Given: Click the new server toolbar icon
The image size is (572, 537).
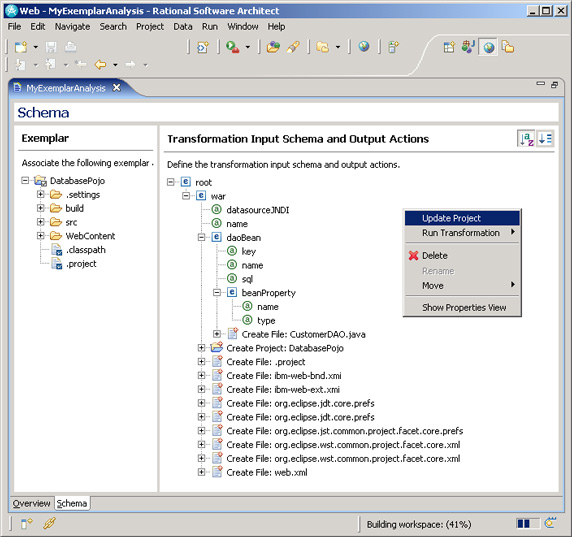Looking at the screenshot, I should tap(393, 47).
